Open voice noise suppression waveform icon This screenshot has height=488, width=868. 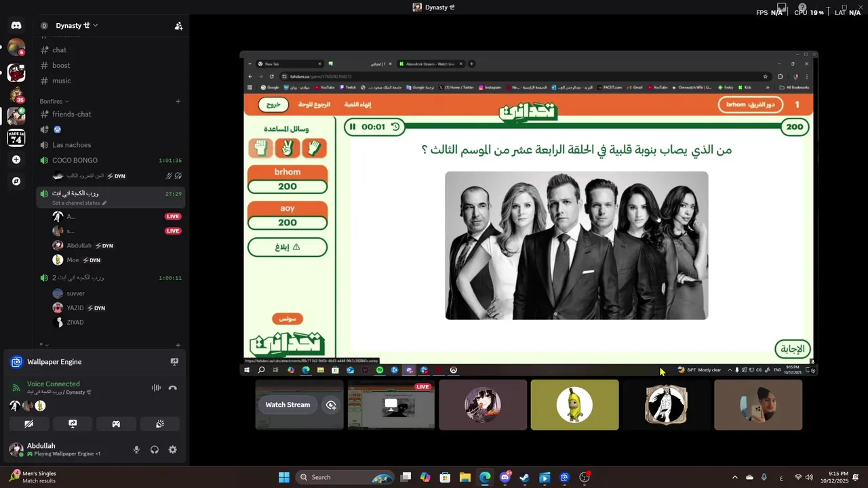tap(156, 388)
